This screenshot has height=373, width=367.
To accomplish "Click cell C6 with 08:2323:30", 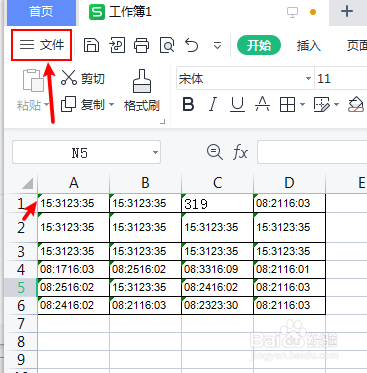I will click(217, 305).
